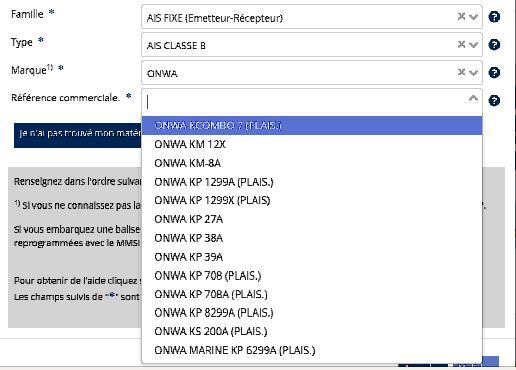Open the AIS CLASSE B Type combo box
The width and height of the screenshot is (516, 370).
[x=312, y=45]
